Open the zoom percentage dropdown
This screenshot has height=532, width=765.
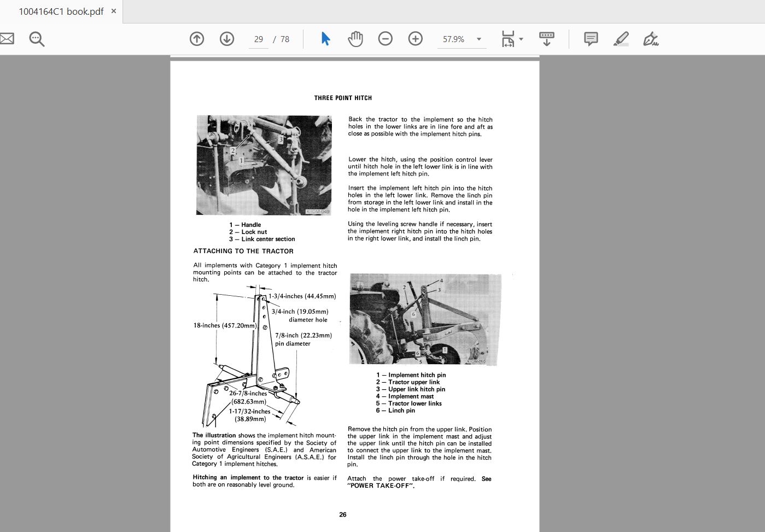(478, 39)
